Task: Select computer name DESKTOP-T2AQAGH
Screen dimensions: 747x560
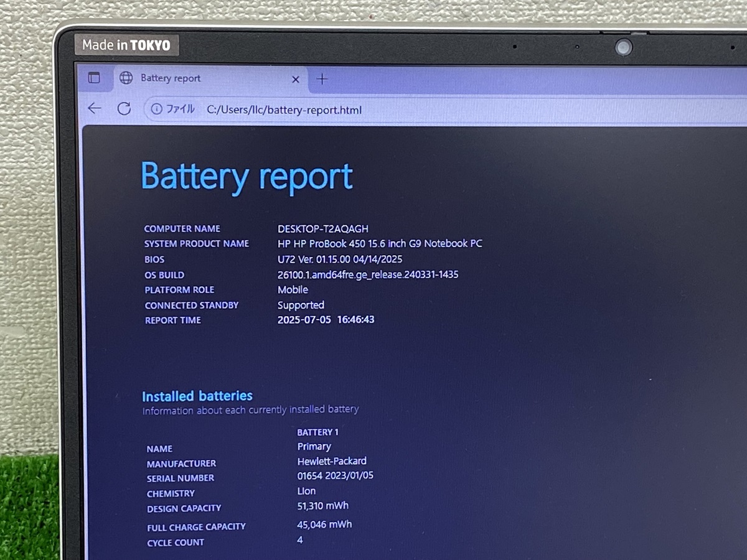Action: (323, 229)
